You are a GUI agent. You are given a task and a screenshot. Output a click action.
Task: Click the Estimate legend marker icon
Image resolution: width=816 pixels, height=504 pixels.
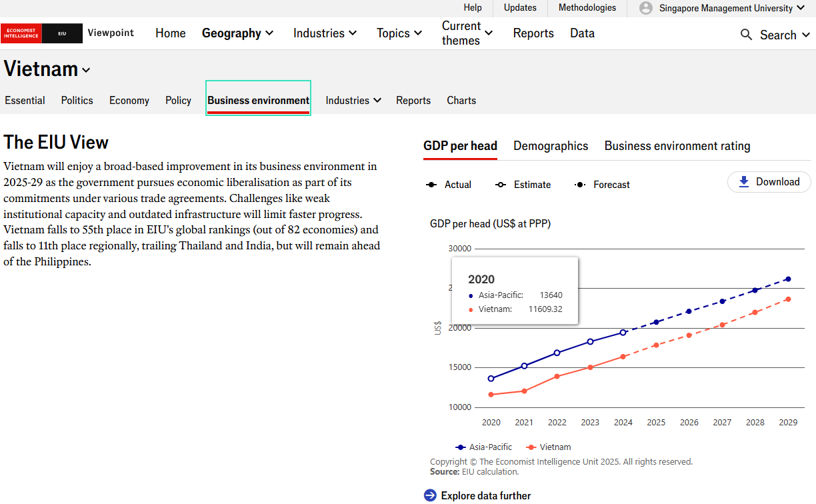click(501, 185)
